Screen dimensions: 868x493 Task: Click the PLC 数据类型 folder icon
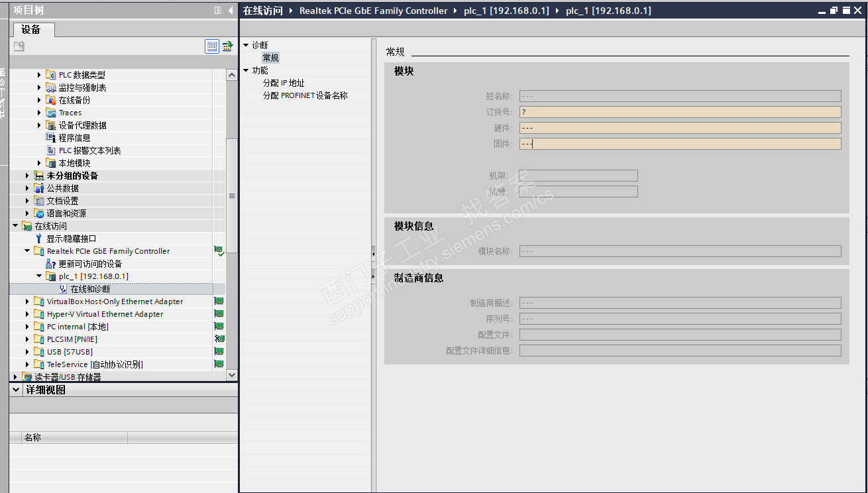(51, 75)
